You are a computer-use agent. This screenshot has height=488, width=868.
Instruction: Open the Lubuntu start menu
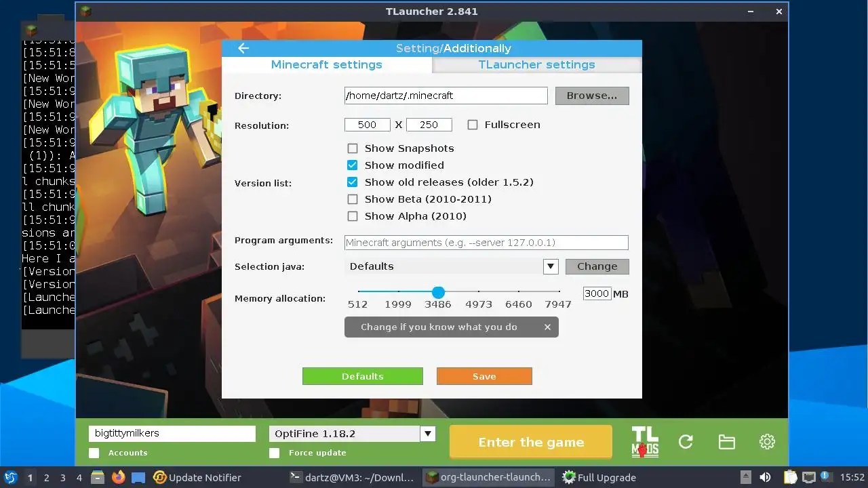10,477
